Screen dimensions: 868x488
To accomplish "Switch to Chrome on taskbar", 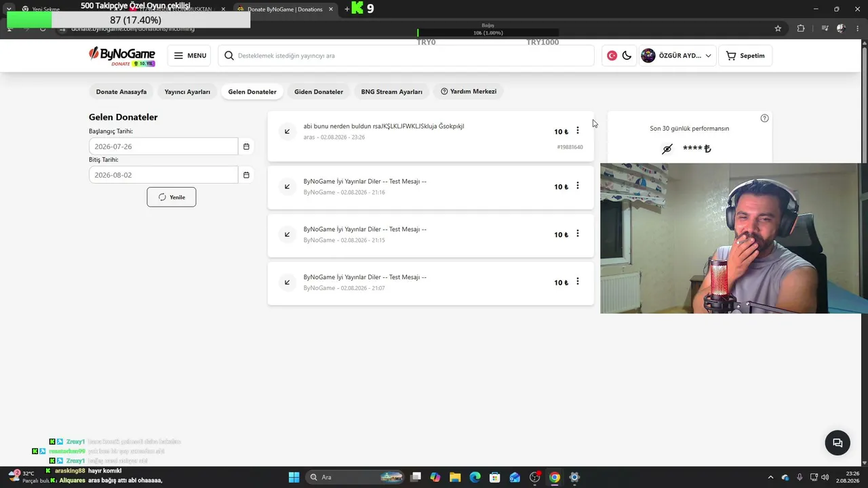I will click(x=555, y=477).
